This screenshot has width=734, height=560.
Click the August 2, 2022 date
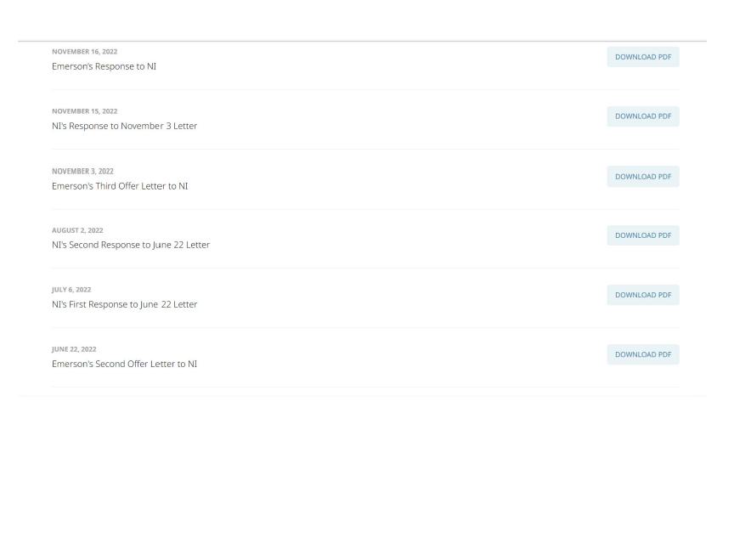[x=77, y=230]
